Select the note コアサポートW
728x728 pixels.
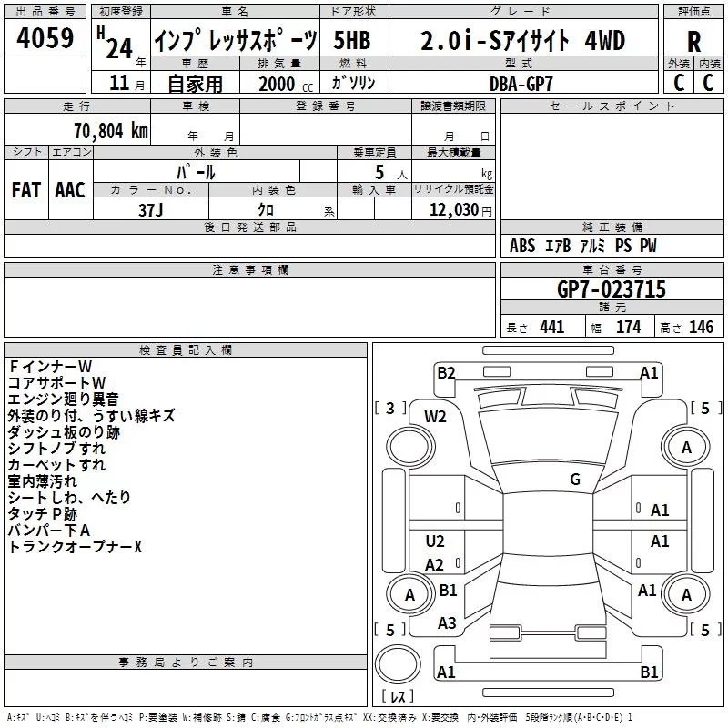[57, 382]
